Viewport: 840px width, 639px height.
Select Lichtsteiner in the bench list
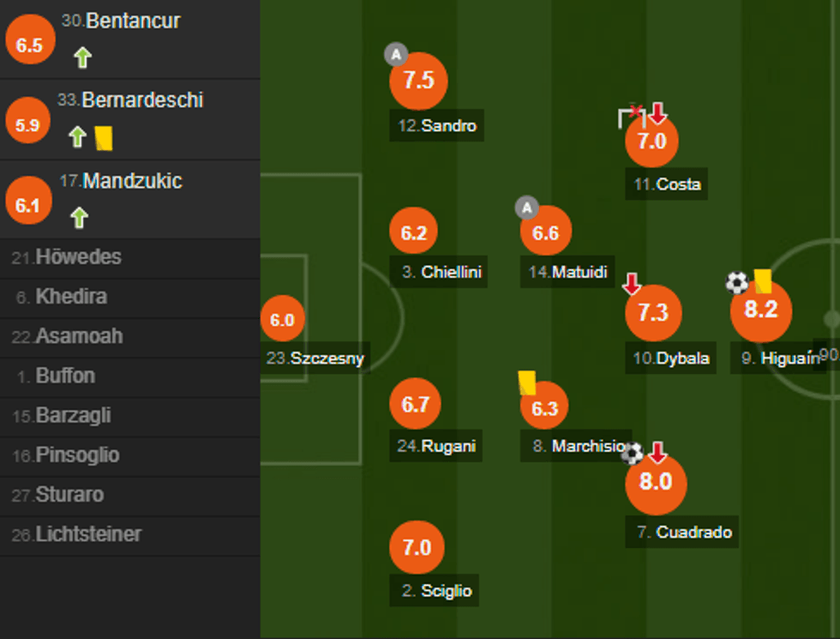[87, 534]
